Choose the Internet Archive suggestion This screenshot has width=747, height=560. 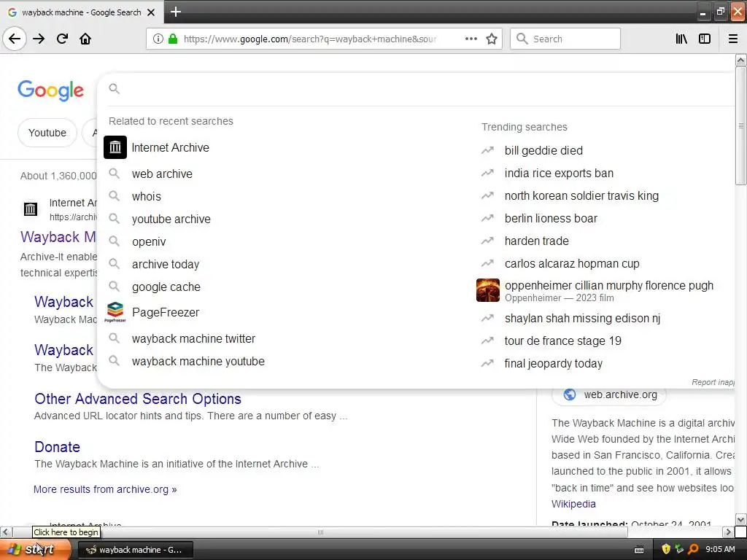[x=170, y=147]
